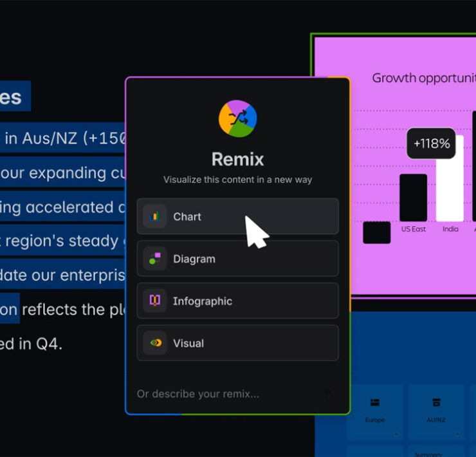
Task: Click the 'US East' axis label
Action: click(414, 229)
